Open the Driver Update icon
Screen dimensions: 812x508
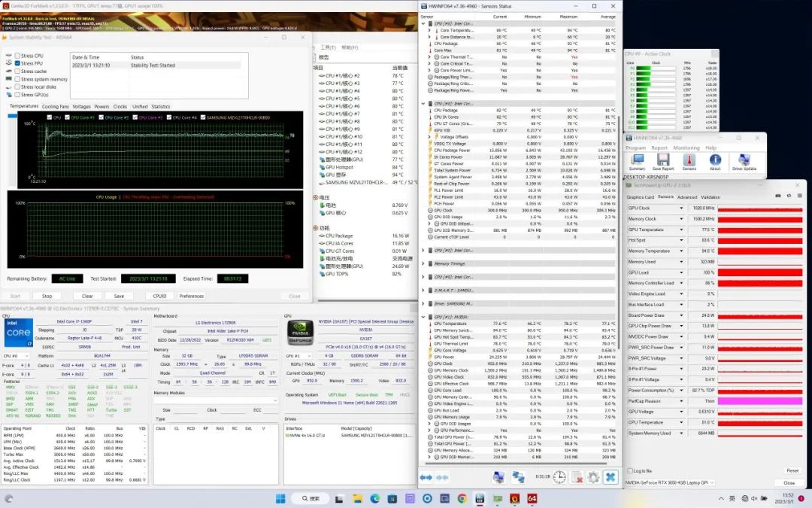[x=744, y=161]
